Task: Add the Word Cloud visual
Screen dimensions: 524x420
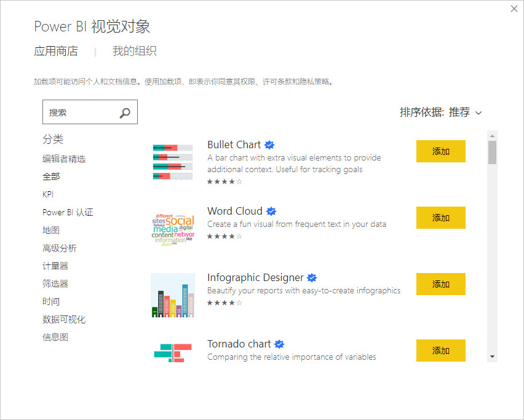Action: click(440, 218)
